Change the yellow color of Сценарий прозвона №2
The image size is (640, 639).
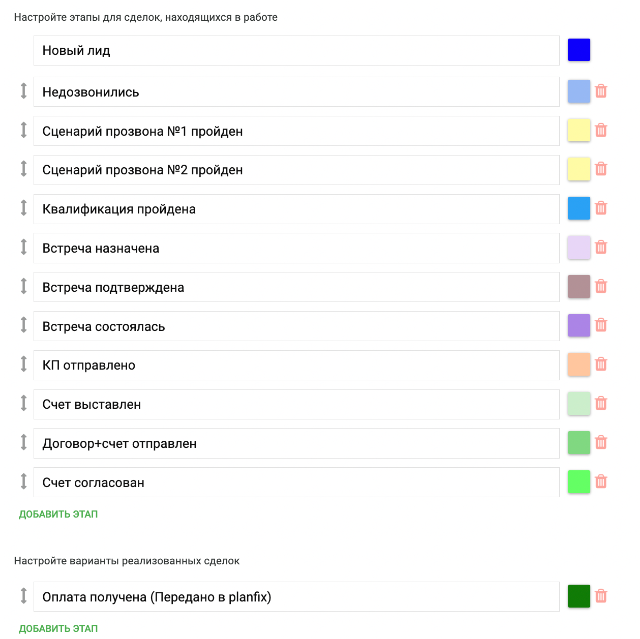[579, 169]
